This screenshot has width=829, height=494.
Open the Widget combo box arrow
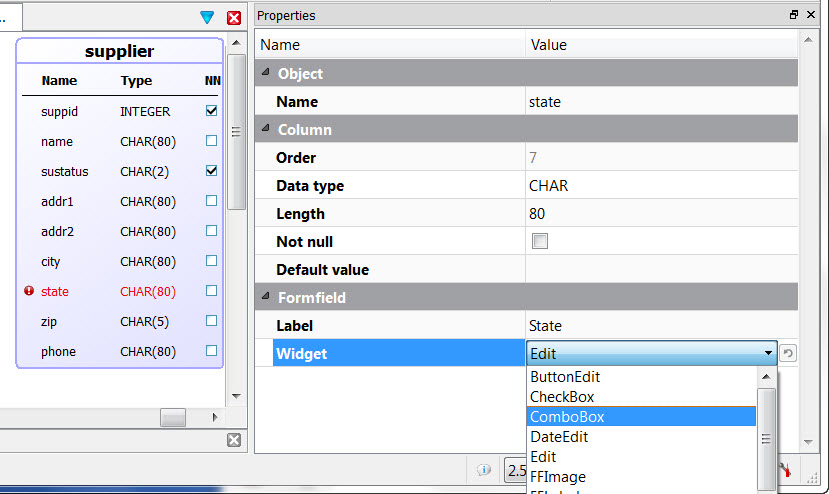(768, 353)
